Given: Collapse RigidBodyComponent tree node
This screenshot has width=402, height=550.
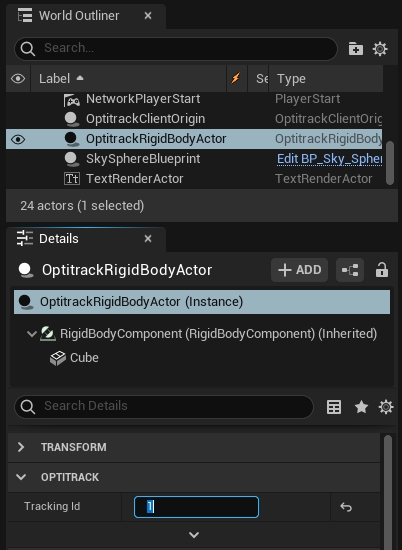Looking at the screenshot, I should [x=32, y=334].
